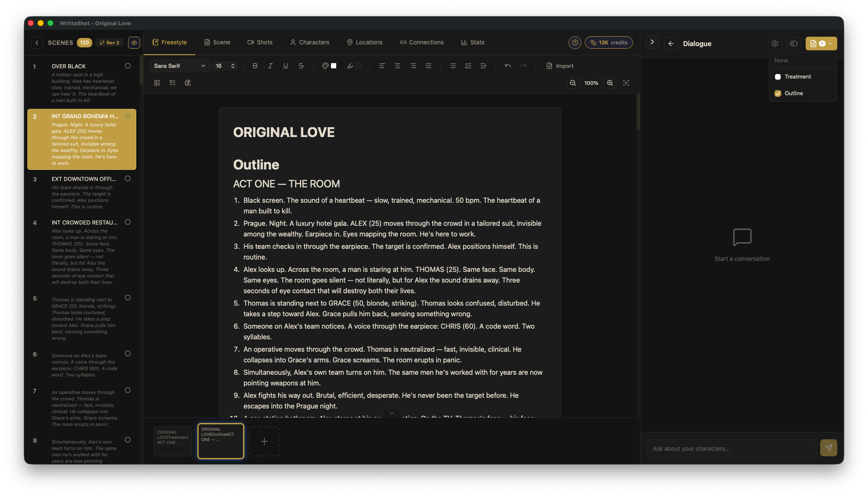Screen dimensions: 868x496
Task: Zoom in using the magnifier icon
Action: (610, 83)
